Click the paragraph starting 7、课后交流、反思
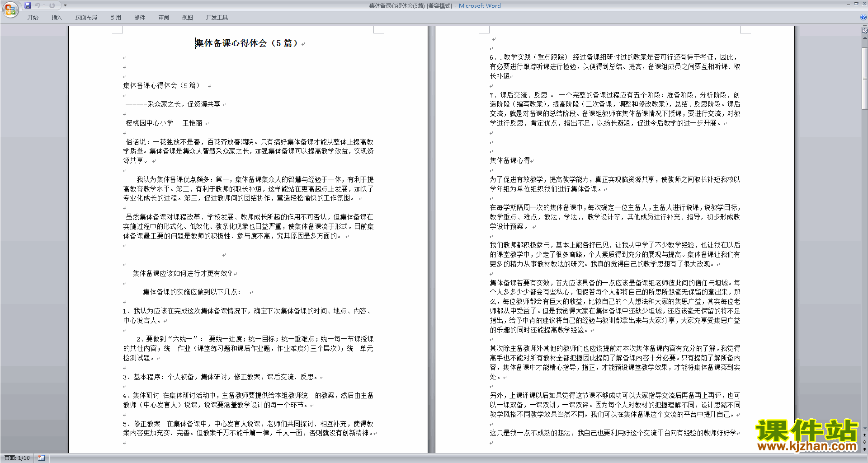The image size is (868, 463). (615, 109)
